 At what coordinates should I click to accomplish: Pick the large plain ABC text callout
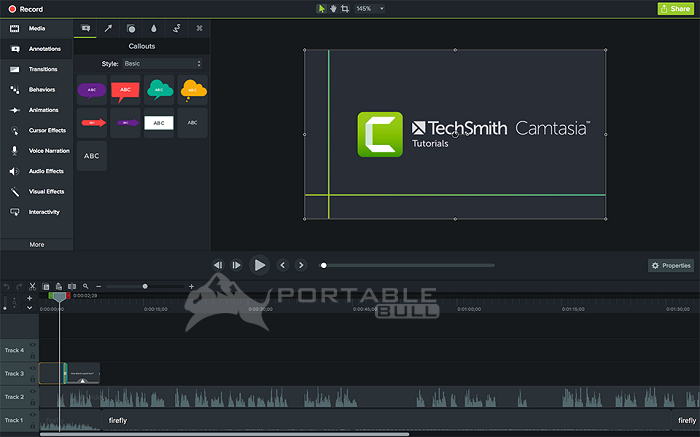click(92, 156)
